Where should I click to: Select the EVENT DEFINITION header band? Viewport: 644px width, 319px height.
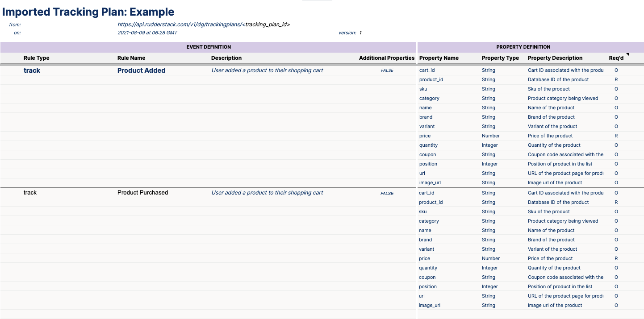209,47
